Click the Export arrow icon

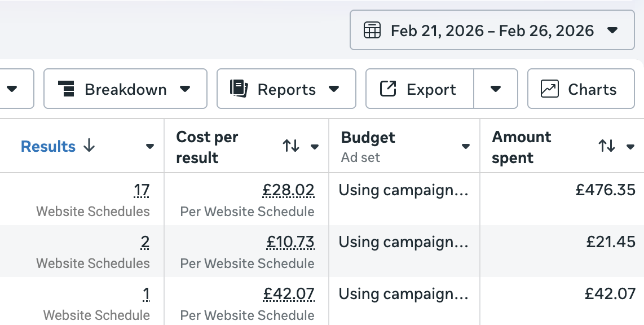(388, 89)
